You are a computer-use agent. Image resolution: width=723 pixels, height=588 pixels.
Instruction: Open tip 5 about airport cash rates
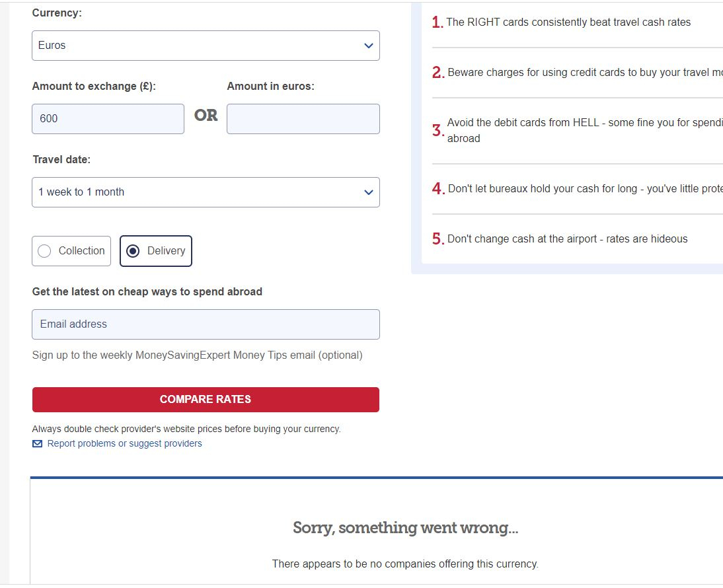(567, 239)
